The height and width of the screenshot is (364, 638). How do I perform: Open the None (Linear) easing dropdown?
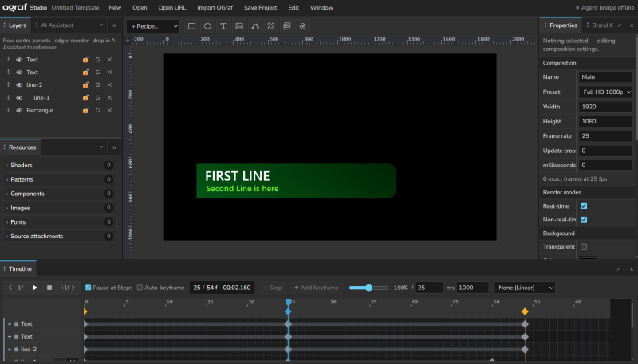525,288
